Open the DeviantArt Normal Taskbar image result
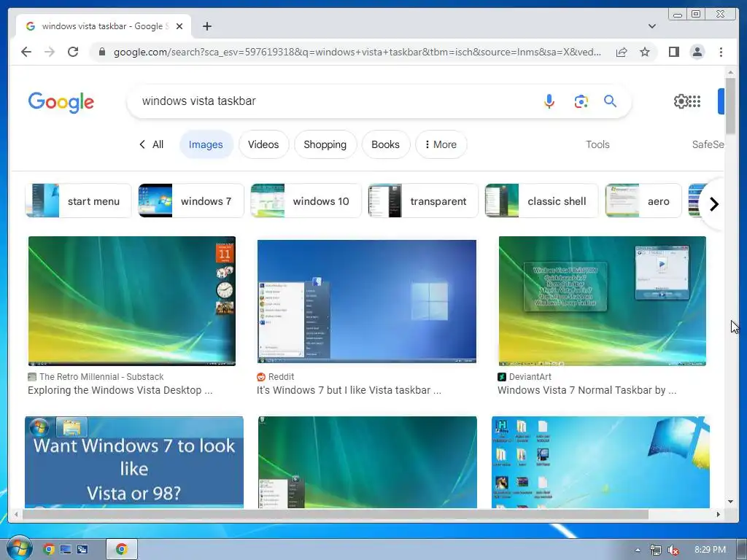The image size is (747, 560). 602,301
